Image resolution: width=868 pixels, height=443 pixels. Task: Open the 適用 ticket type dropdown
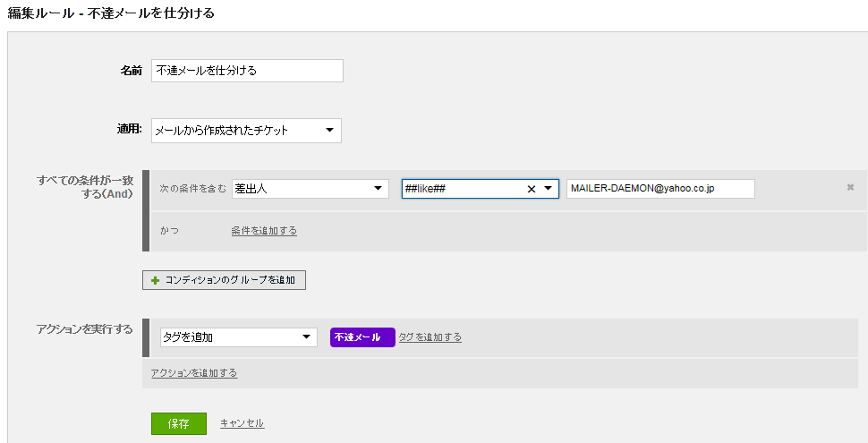[246, 131]
